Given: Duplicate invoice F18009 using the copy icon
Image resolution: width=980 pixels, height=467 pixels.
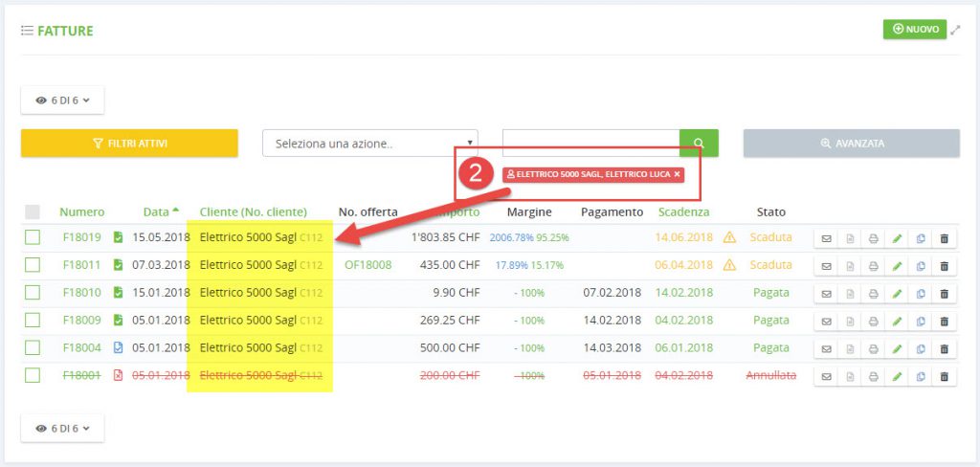Looking at the screenshot, I should [920, 321].
